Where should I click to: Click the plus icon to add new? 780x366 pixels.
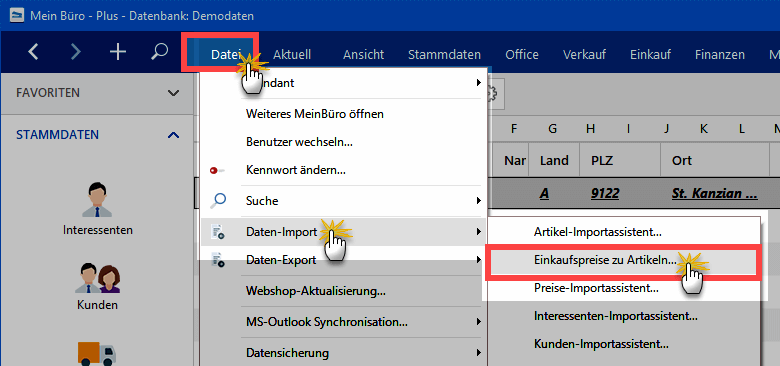[118, 52]
